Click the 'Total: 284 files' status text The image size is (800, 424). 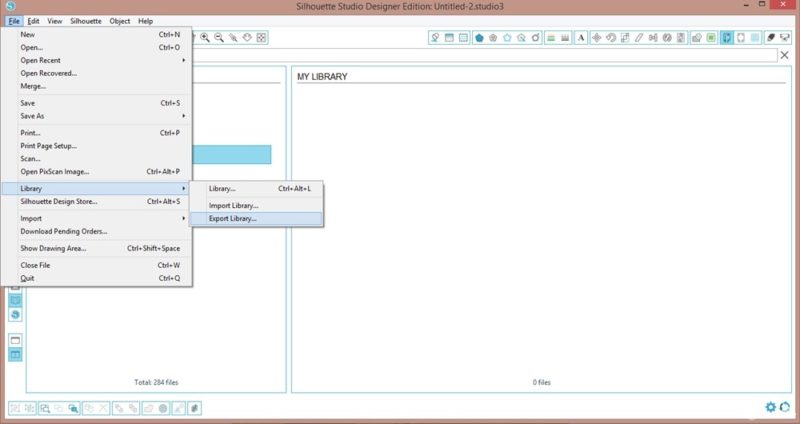156,382
